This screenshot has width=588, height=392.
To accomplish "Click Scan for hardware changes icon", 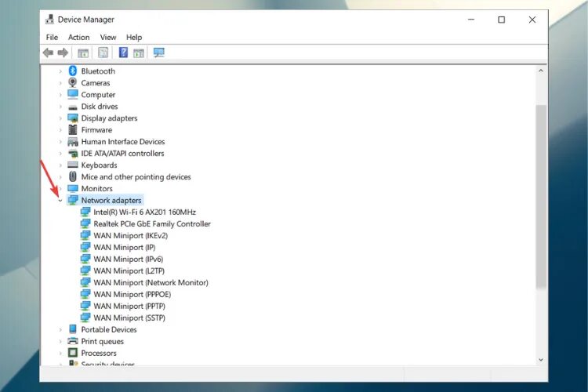I will pos(158,53).
